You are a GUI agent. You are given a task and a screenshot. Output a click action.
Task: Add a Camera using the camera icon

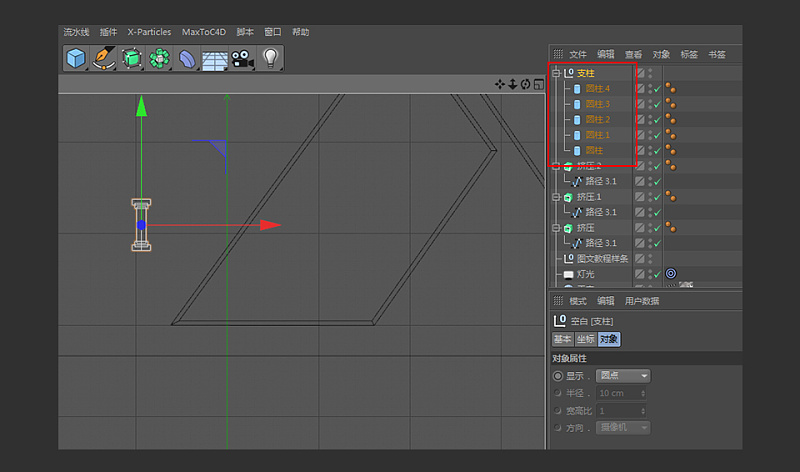tap(242, 58)
